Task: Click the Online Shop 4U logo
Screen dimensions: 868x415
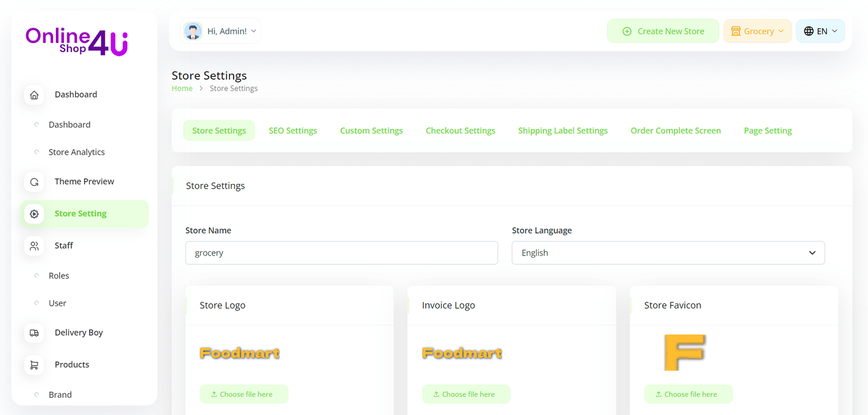Action: coord(76,42)
